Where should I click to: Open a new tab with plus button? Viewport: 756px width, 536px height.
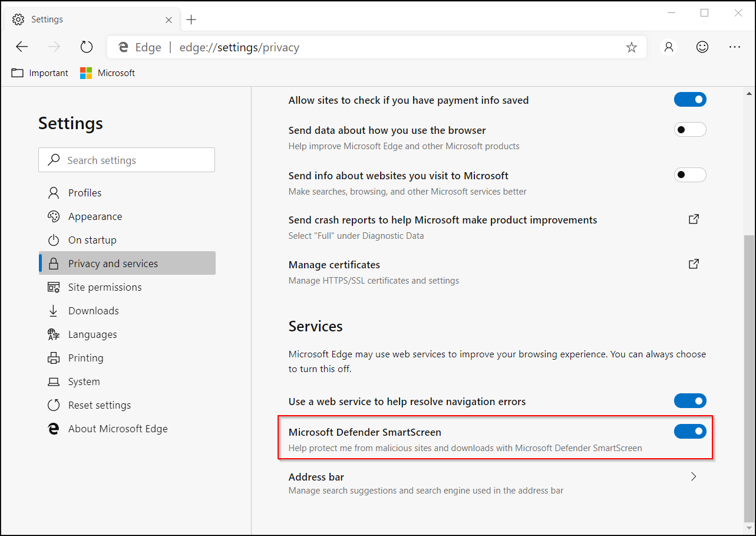point(191,19)
